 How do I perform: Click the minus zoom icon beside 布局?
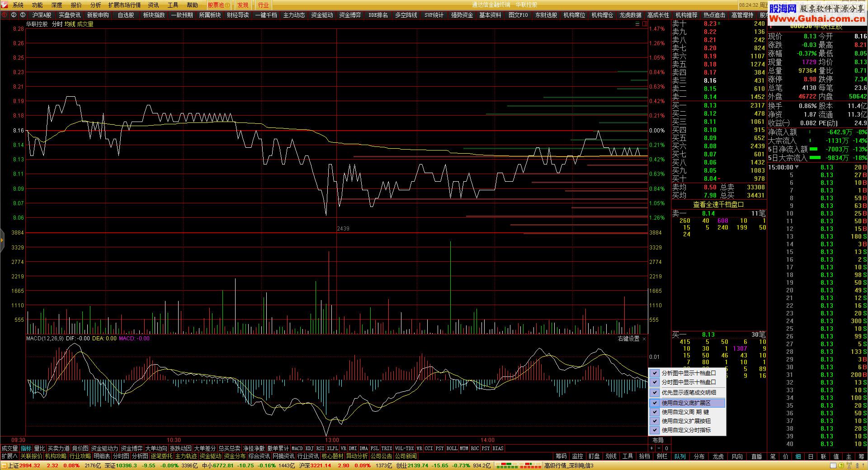[x=659, y=448]
